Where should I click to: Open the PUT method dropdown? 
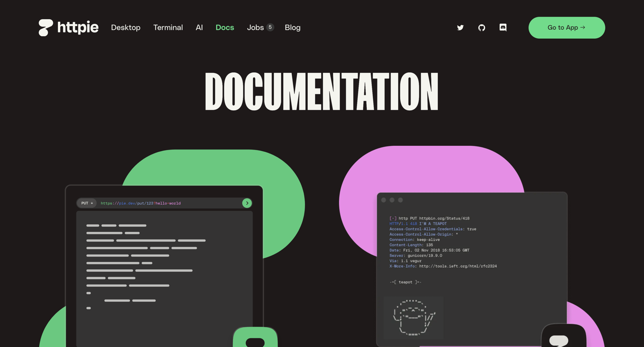coord(87,203)
